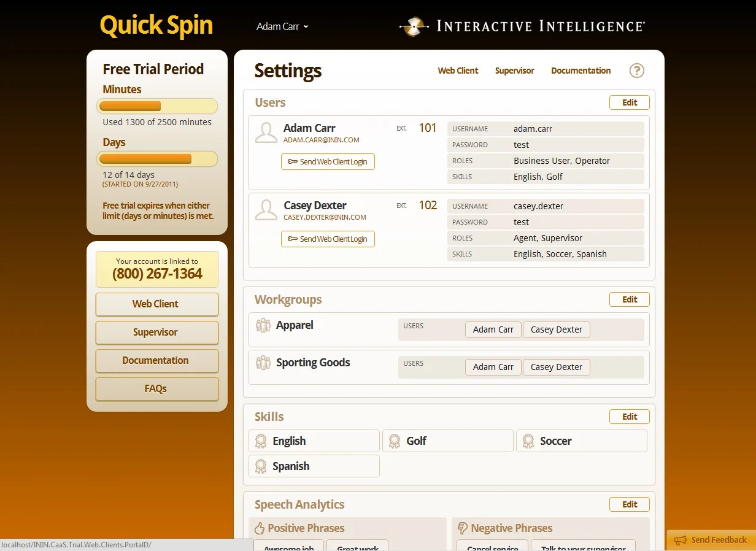Click Casey Dexter's user avatar icon
Screen dimensions: 756x551
click(266, 209)
